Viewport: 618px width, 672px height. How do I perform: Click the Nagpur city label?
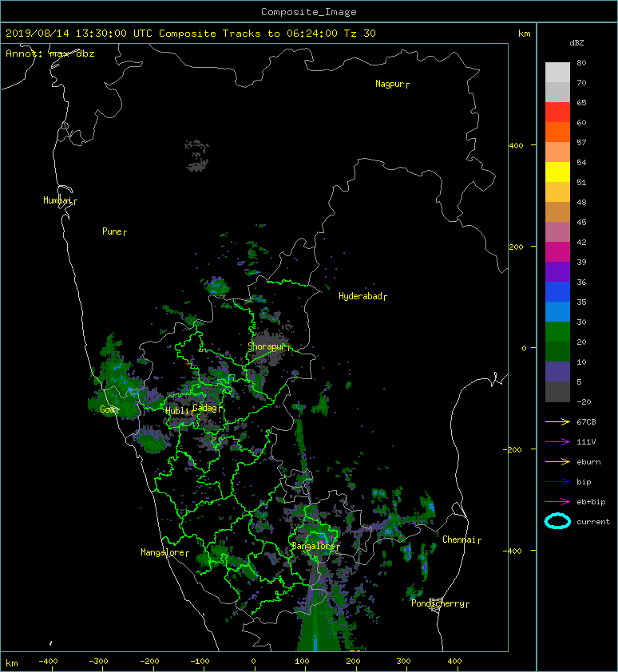point(390,84)
